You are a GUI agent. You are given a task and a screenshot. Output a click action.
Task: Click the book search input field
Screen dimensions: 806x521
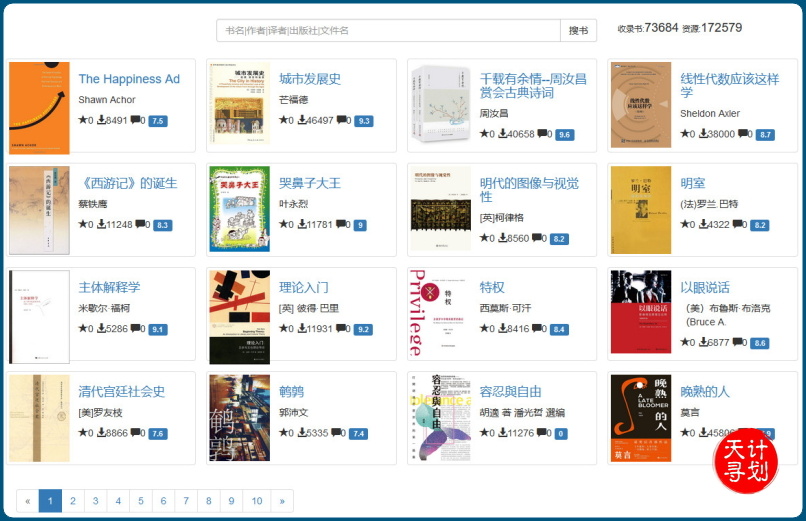tap(388, 31)
